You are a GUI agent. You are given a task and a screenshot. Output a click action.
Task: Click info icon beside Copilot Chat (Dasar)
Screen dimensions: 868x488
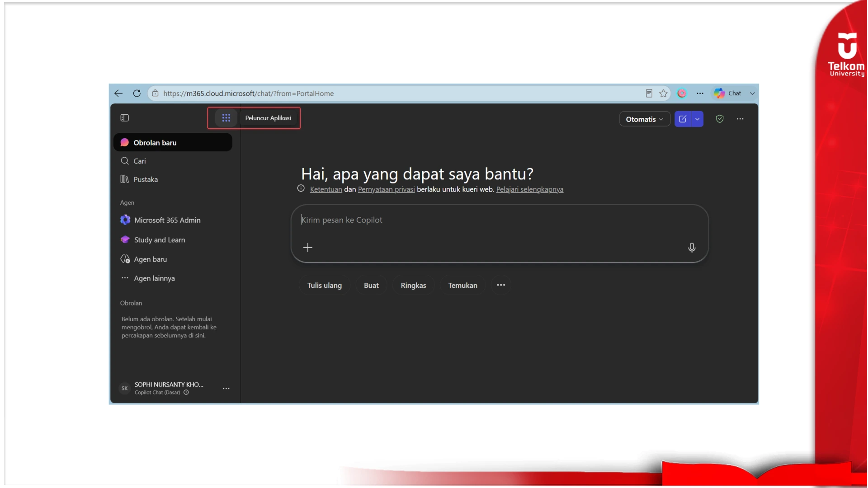[x=186, y=393]
